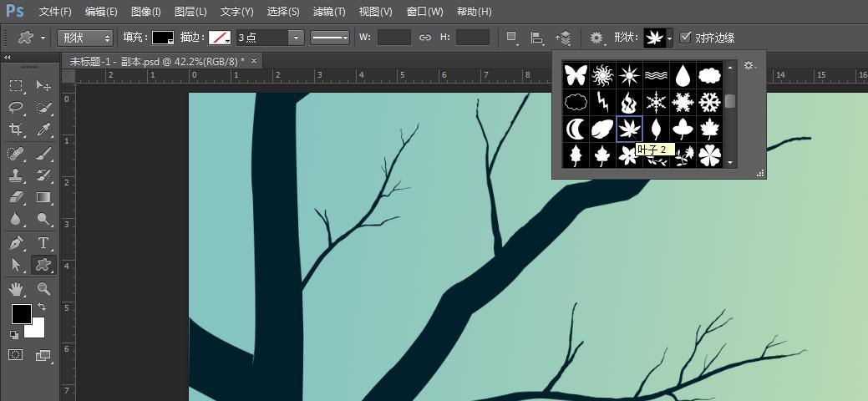Reset to default foreground/background colors
The image size is (868, 401).
(x=14, y=334)
